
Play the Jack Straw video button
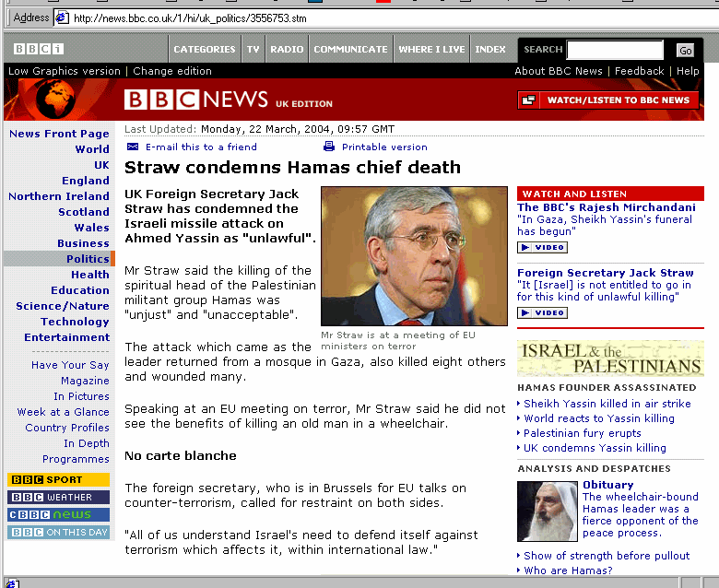pyautogui.click(x=542, y=313)
